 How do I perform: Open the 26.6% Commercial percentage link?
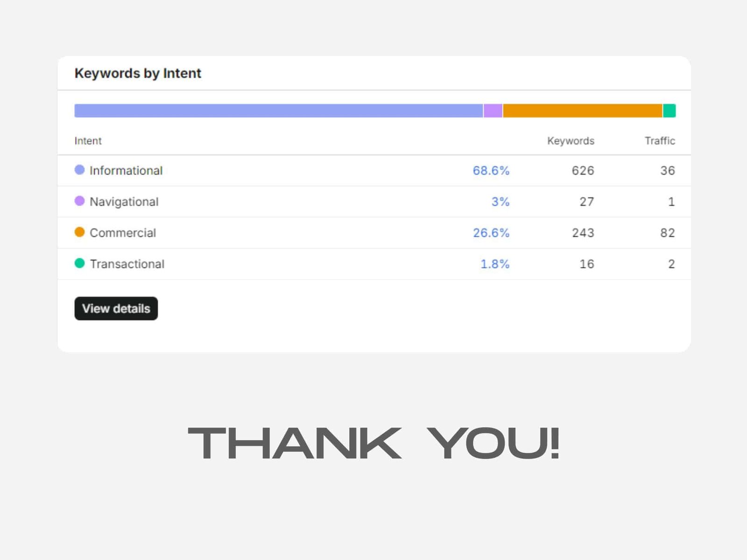tap(491, 233)
